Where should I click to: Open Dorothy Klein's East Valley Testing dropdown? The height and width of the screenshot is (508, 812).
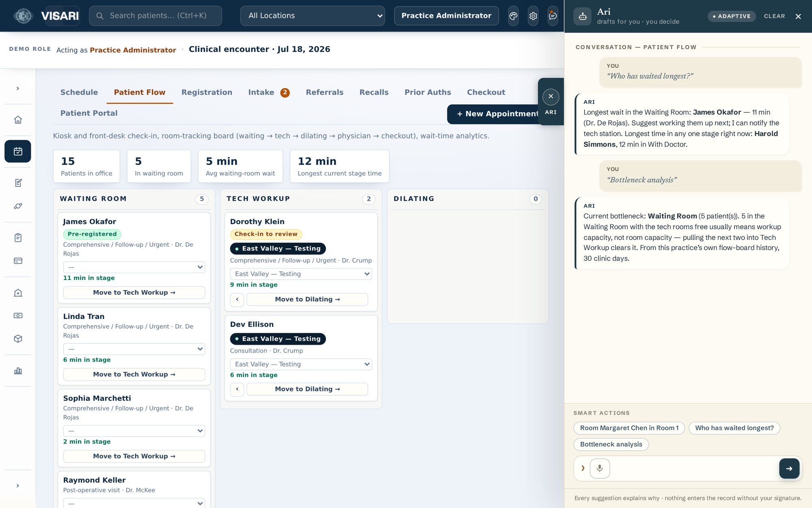coord(301,274)
